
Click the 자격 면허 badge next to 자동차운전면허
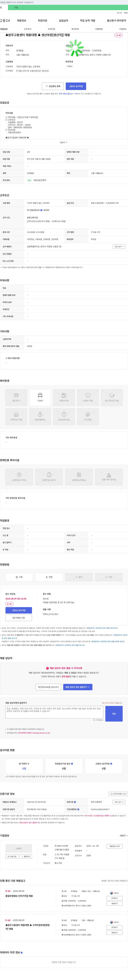point(29,180)
